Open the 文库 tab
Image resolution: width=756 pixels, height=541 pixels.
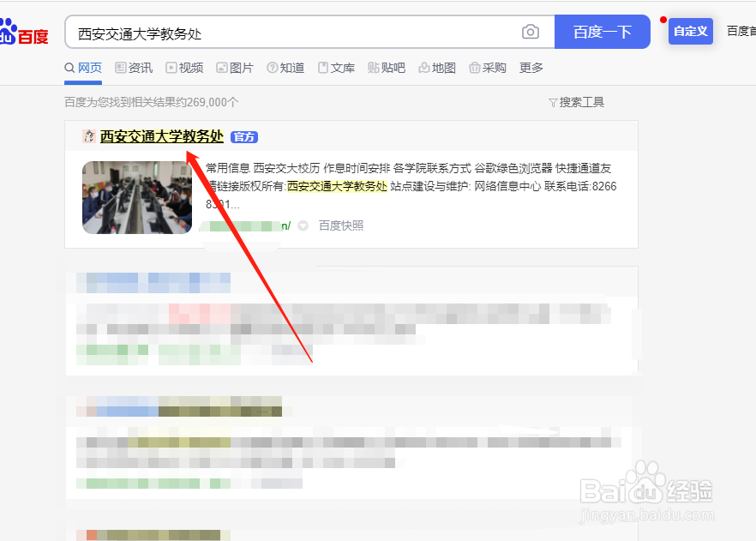click(x=336, y=68)
